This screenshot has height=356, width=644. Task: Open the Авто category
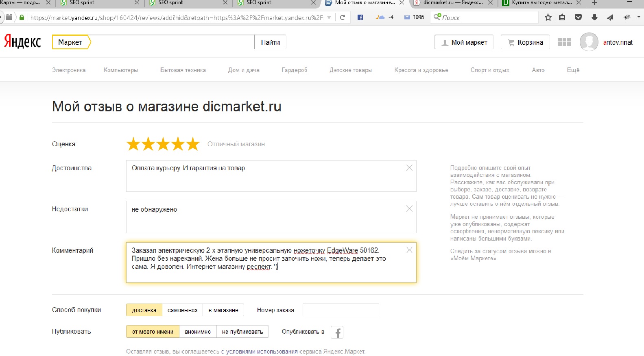(538, 70)
